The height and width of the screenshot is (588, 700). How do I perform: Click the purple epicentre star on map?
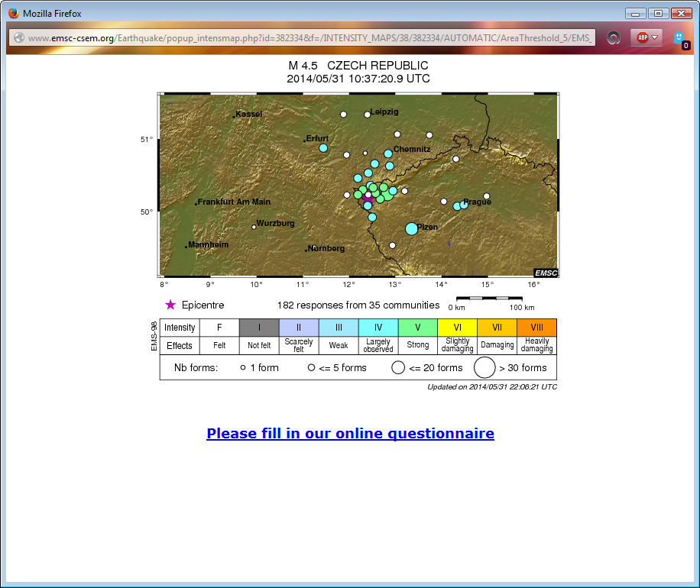pyautogui.click(x=368, y=198)
